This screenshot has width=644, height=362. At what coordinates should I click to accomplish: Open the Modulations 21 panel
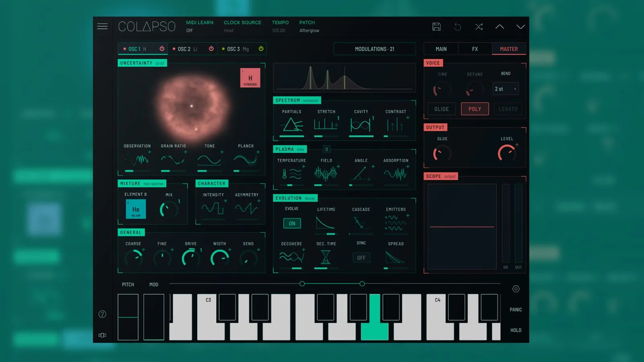coord(374,49)
